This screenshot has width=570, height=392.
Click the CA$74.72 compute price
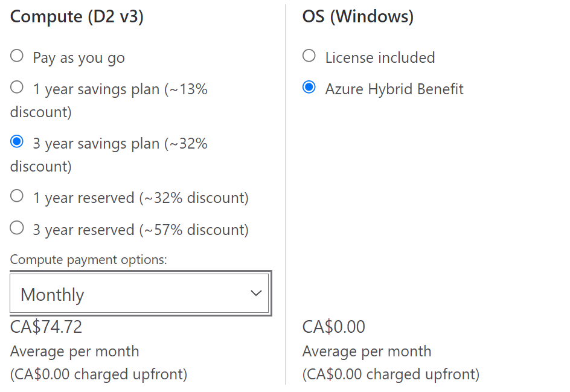[46, 327]
